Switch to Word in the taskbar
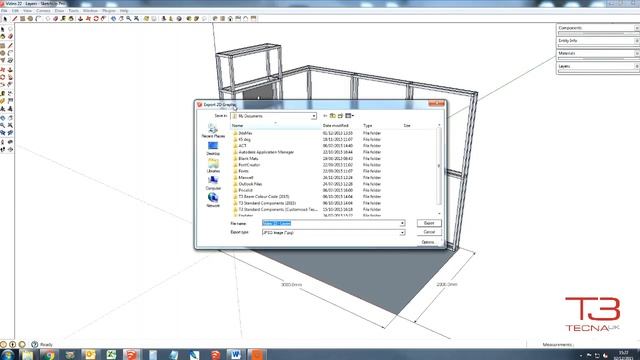640x360 pixels. pyautogui.click(x=236, y=354)
